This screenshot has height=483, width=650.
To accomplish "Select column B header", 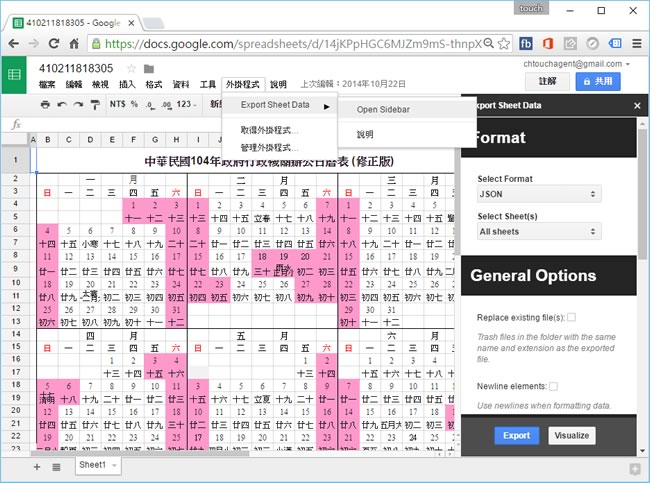I will click(x=48, y=140).
